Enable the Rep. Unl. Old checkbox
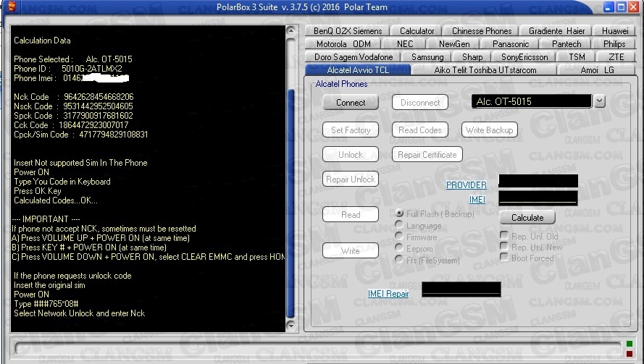The image size is (644, 364). tap(504, 236)
